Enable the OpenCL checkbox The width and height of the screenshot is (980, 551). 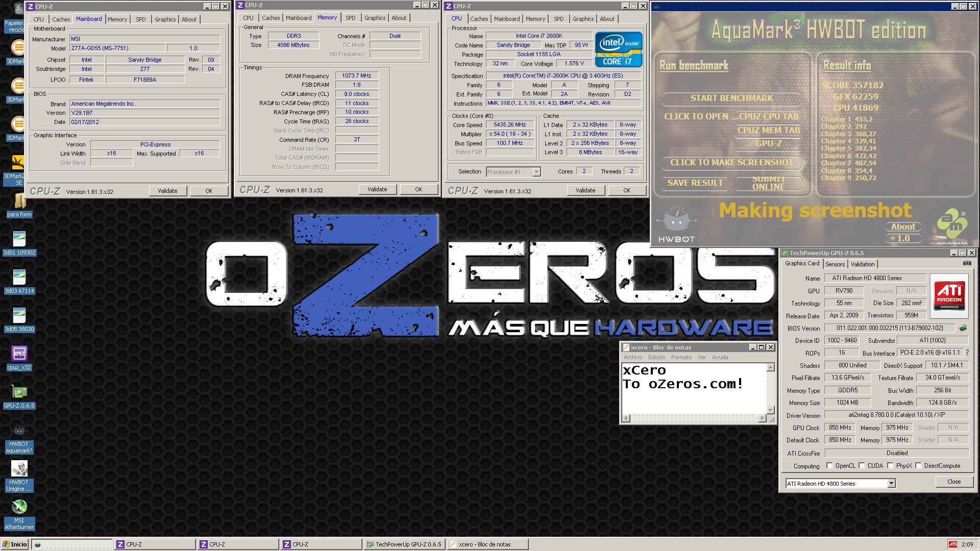tap(829, 465)
